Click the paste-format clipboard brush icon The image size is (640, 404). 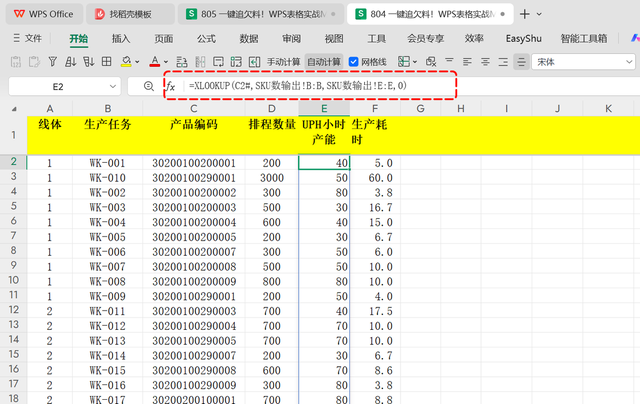pos(34,62)
